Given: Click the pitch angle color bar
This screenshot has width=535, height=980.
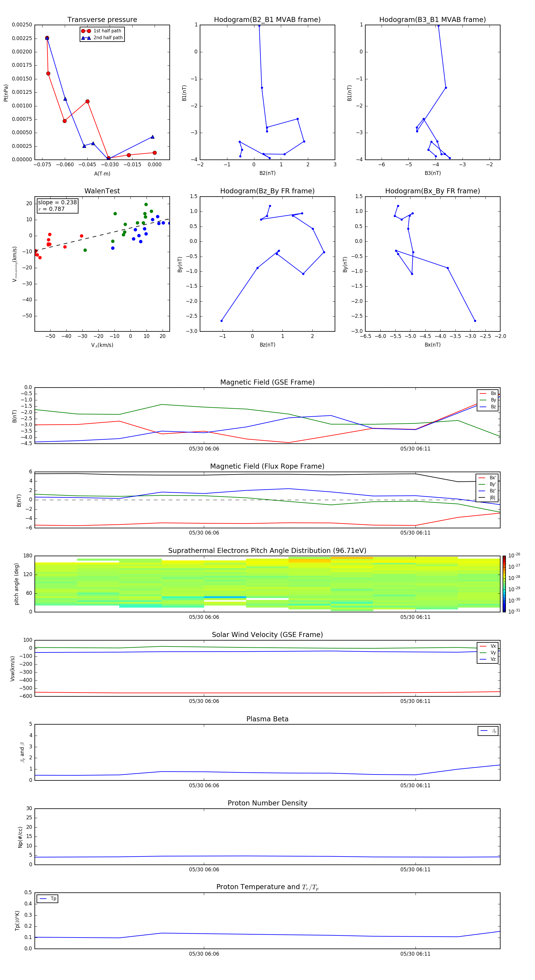Looking at the screenshot, I should coord(504,584).
